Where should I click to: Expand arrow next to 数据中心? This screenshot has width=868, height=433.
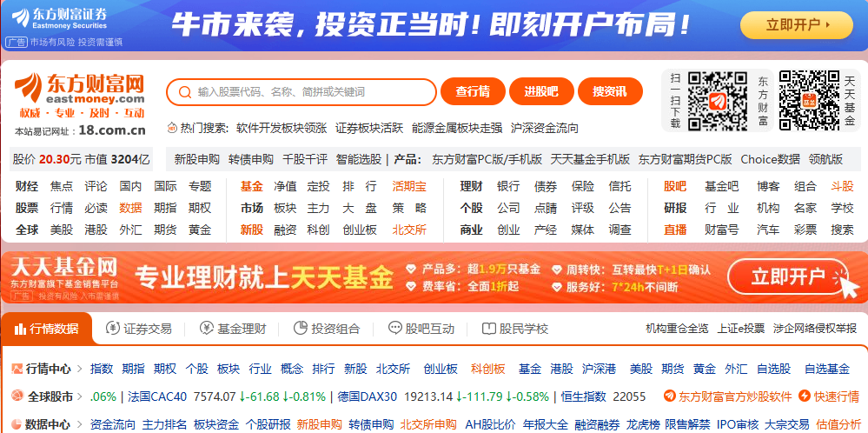click(79, 424)
